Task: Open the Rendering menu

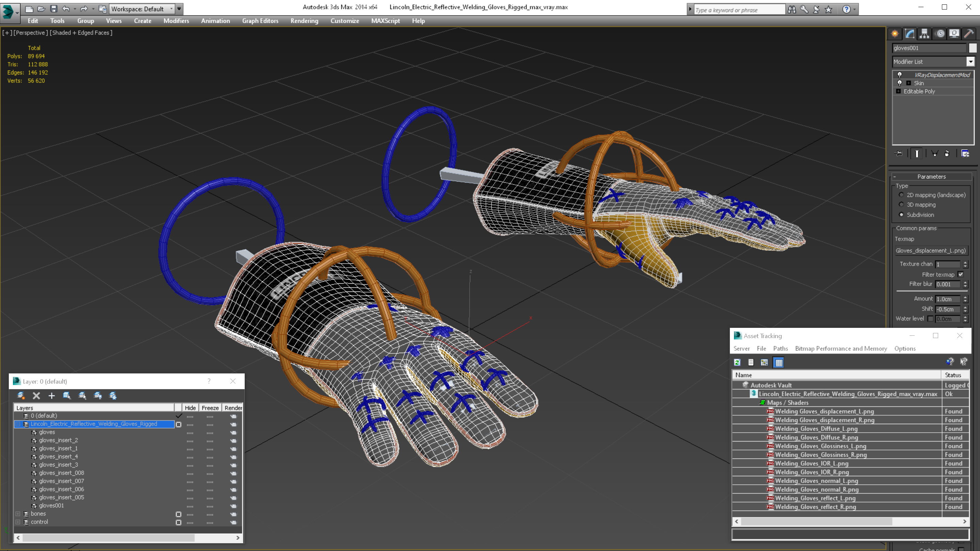Action: point(304,21)
